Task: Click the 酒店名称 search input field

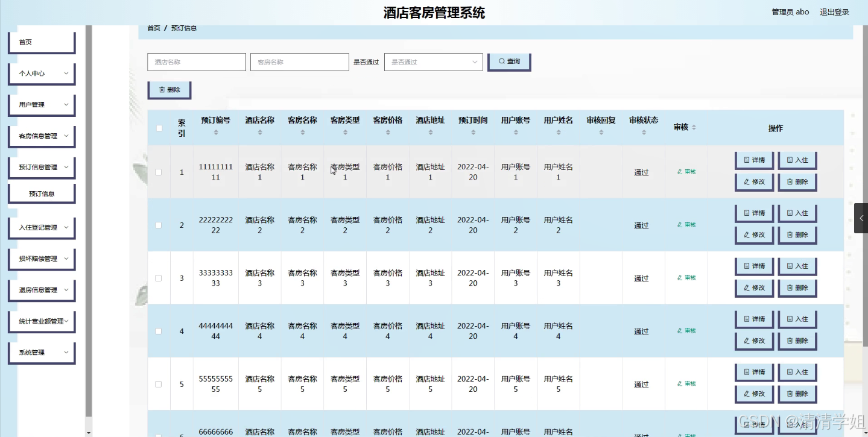Action: coord(196,61)
